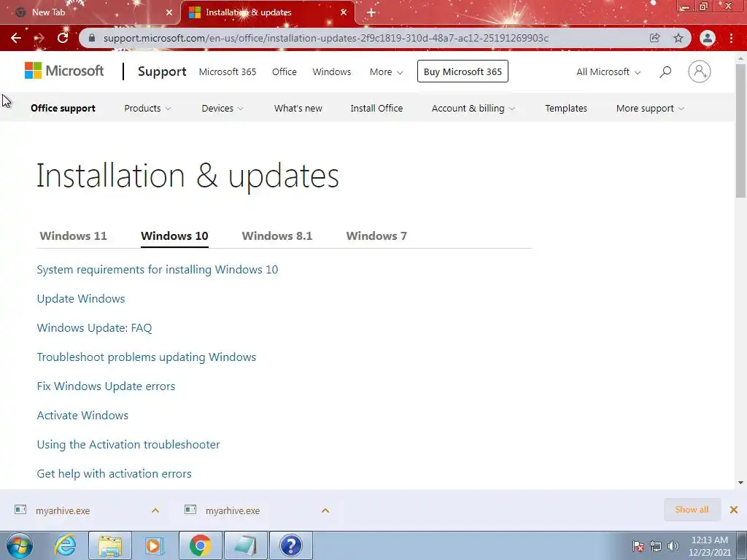The width and height of the screenshot is (747, 560).
Task: Open Office support link
Action: click(x=63, y=109)
